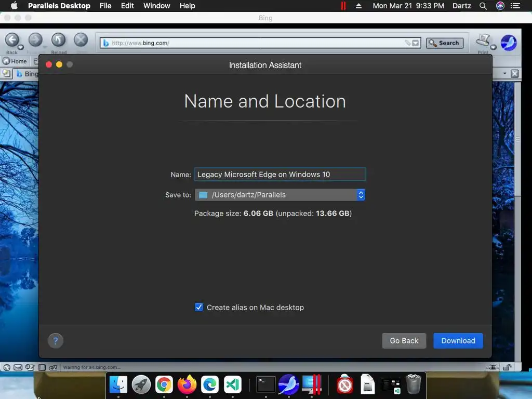Image resolution: width=532 pixels, height=399 pixels.
Task: Open the new tab icon in SeaMonkey
Action: coord(7,73)
